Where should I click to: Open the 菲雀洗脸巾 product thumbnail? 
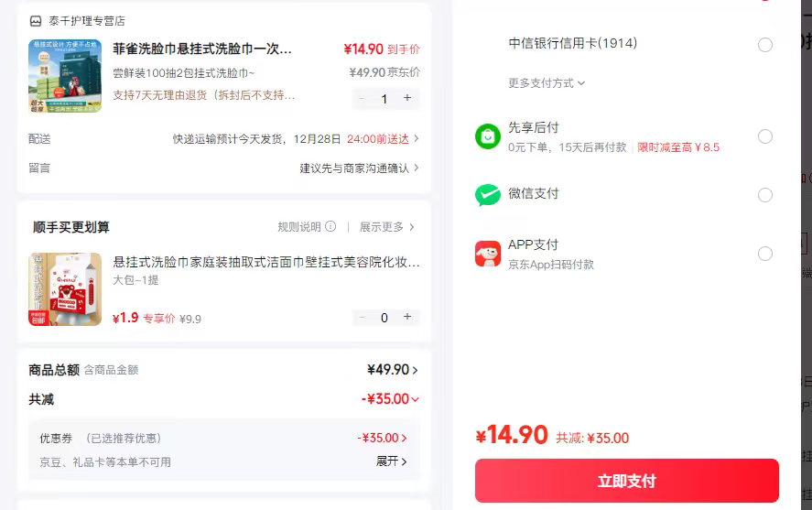pos(65,76)
